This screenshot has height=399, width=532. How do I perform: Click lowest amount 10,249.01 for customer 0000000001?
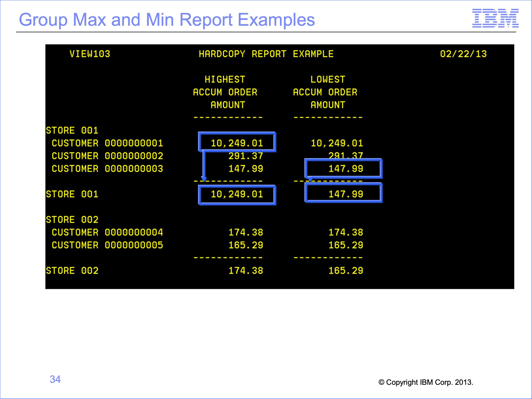point(337,143)
